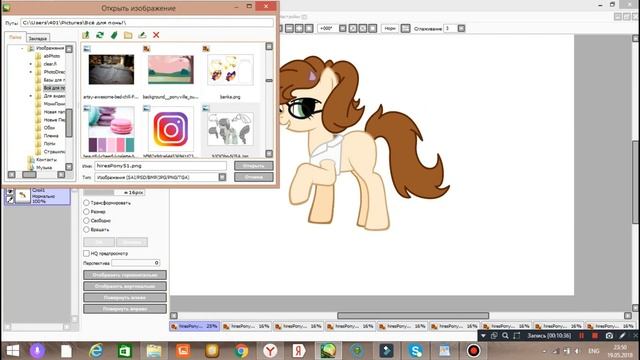Image resolution: width=640 pixels, height=360 pixels.
Task: Expand the PhotoDirector folder node
Action: (31, 72)
